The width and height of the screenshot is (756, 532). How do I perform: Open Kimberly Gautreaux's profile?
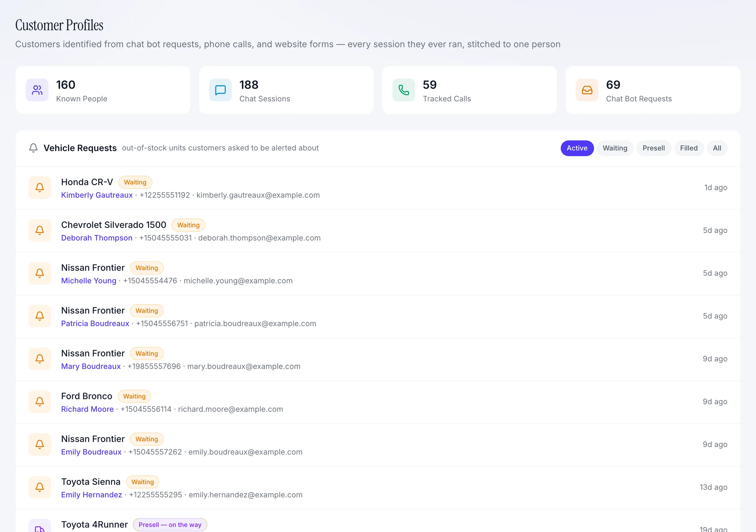[x=97, y=195]
